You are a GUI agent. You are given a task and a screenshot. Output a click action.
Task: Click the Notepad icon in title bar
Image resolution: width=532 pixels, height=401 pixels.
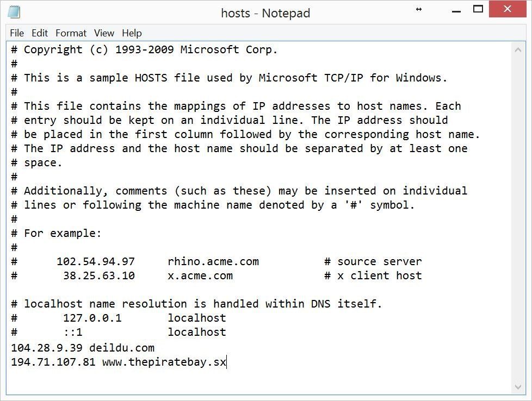click(x=14, y=12)
